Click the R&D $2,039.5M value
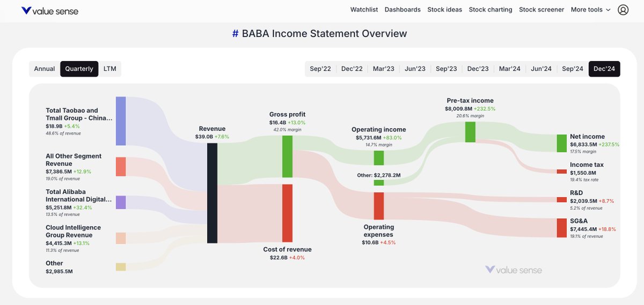Image resolution: width=644 pixels, height=305 pixels. (x=584, y=201)
